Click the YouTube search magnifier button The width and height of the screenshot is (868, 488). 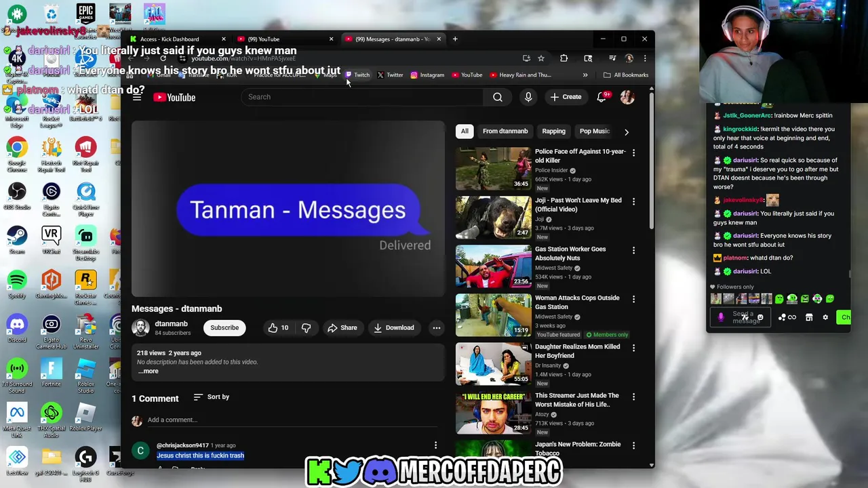(x=498, y=97)
